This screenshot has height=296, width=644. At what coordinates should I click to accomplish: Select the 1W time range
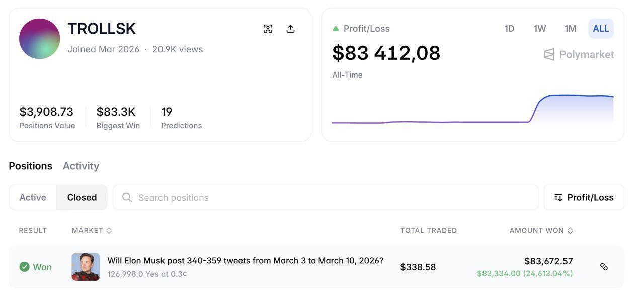tap(540, 29)
